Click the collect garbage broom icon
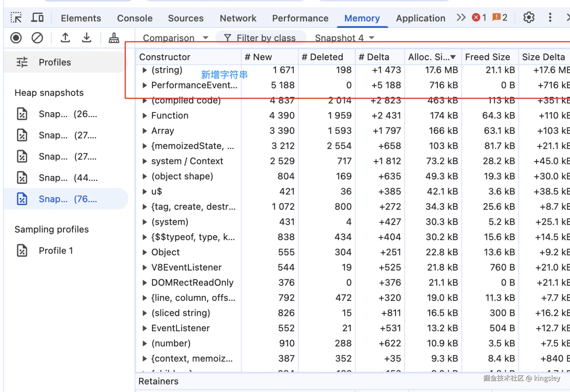570x392 pixels. (x=114, y=38)
